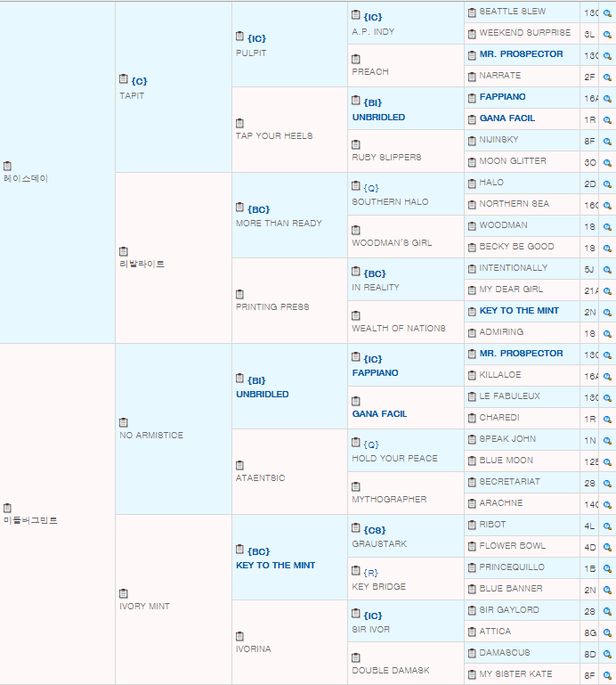Select the KEY BRIDGE horse name

click(x=379, y=587)
